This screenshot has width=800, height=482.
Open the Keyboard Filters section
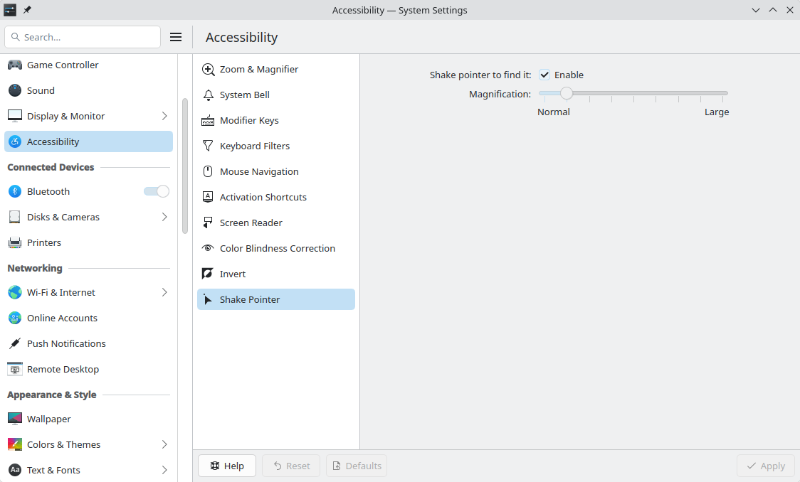pyautogui.click(x=254, y=146)
